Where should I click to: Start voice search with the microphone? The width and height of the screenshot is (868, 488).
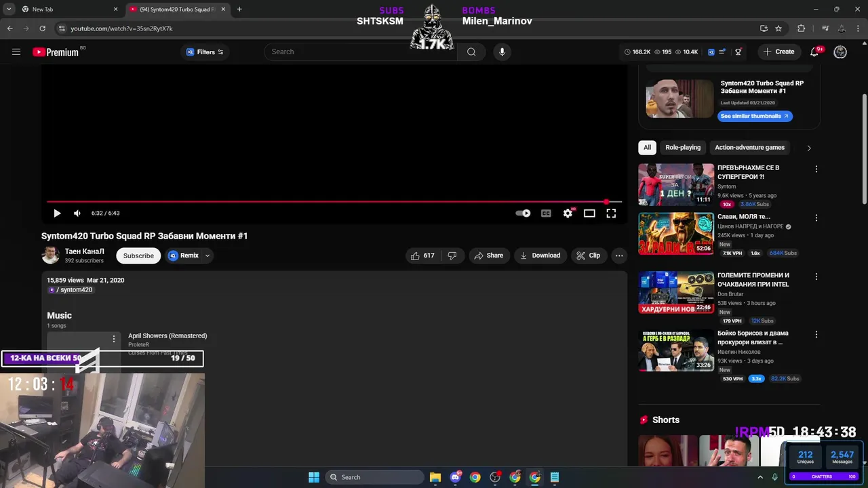(x=502, y=52)
